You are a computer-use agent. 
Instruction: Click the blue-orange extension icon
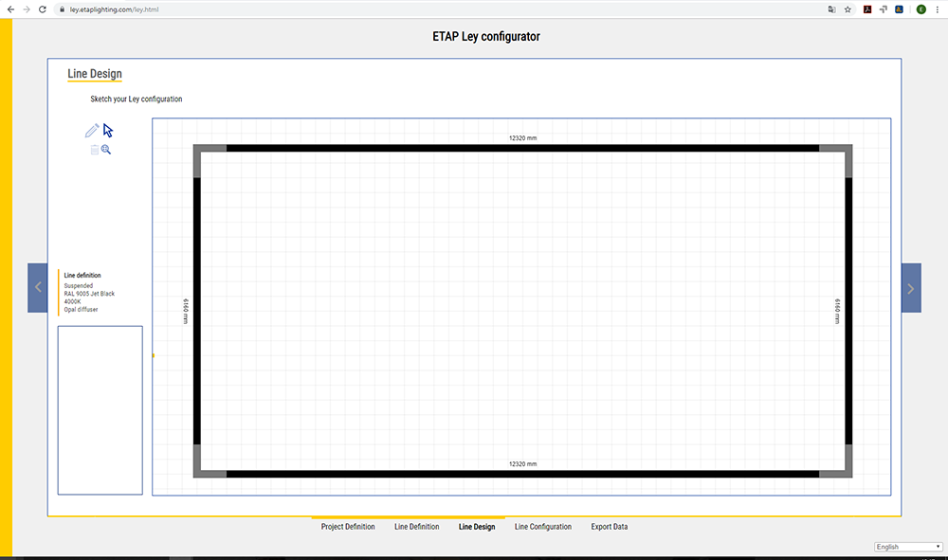tap(899, 9)
